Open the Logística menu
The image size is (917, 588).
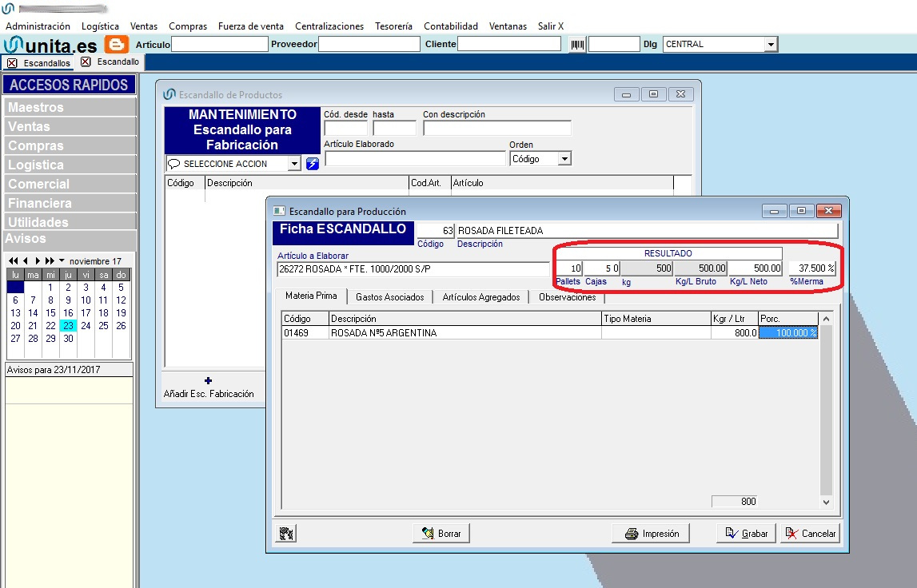tap(100, 26)
